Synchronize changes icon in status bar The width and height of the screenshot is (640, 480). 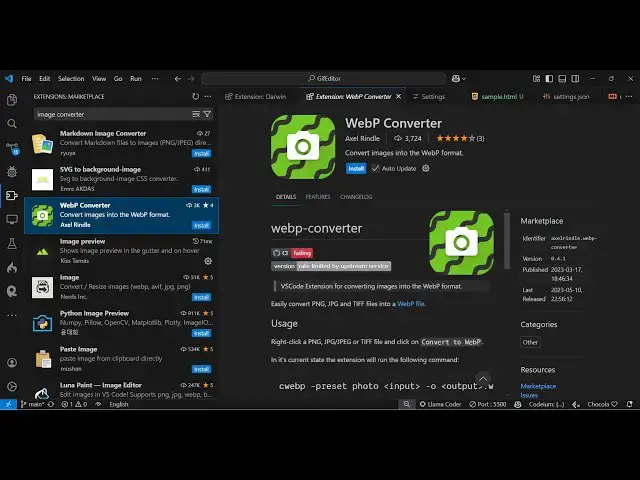51,404
